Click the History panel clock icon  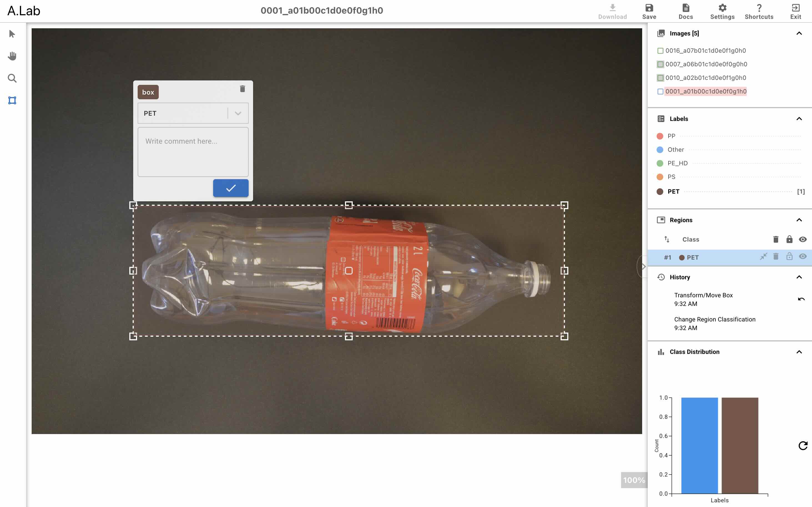click(x=661, y=277)
